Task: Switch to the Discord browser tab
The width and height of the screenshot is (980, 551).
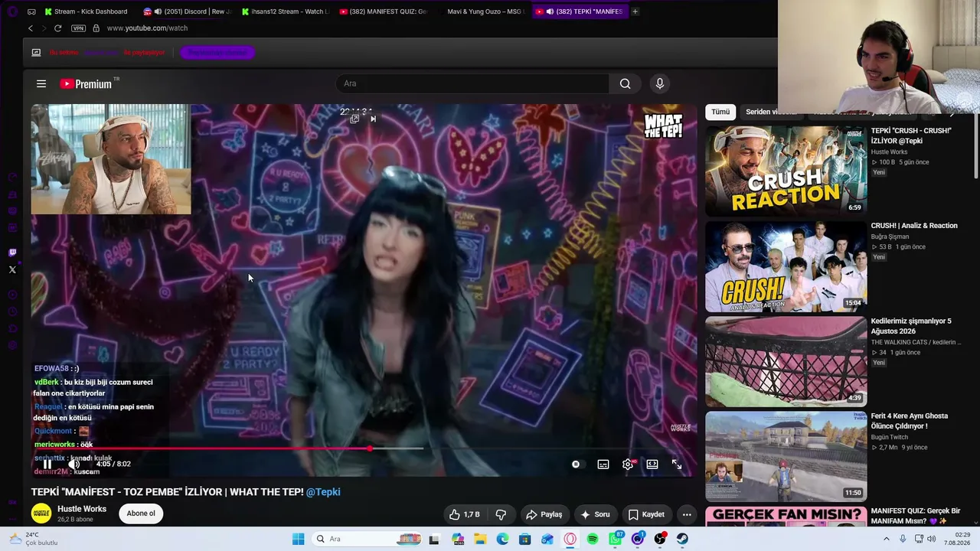Action: coord(187,11)
